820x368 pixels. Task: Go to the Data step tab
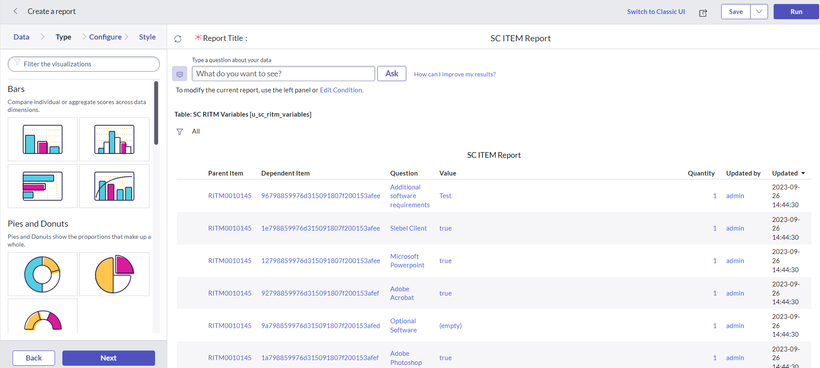coord(21,37)
